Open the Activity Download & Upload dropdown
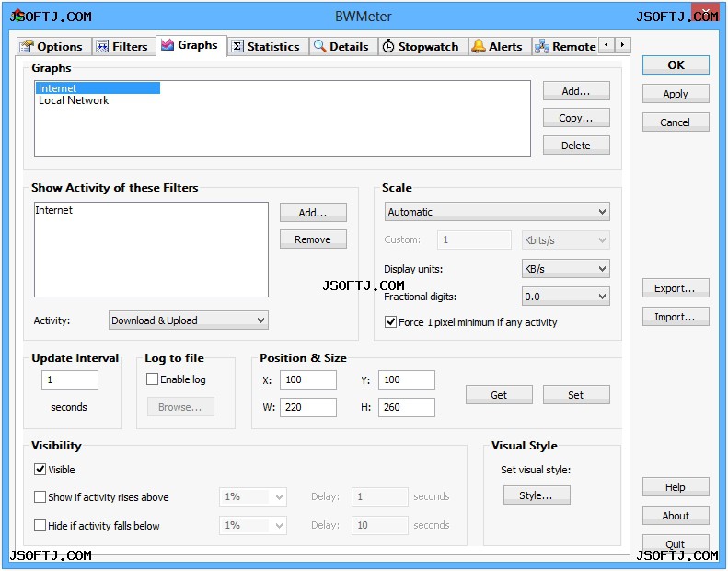Image resolution: width=728 pixels, height=571 pixels. point(189,320)
